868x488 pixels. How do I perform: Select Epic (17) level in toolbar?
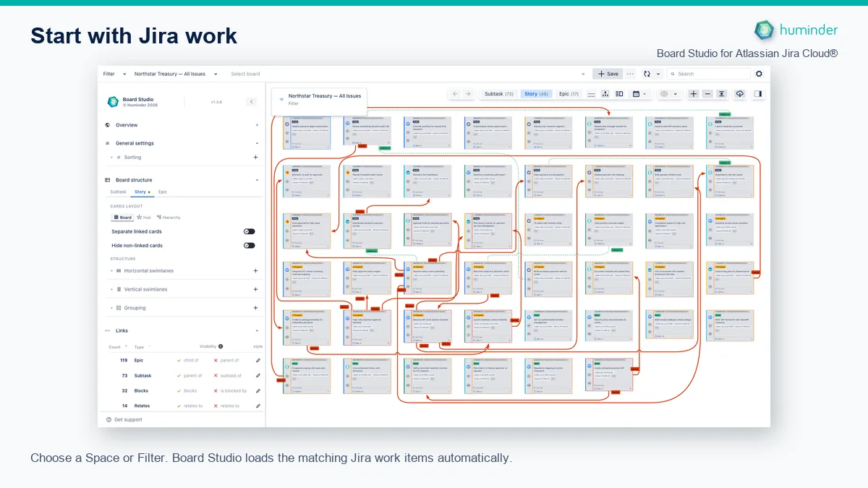point(569,94)
